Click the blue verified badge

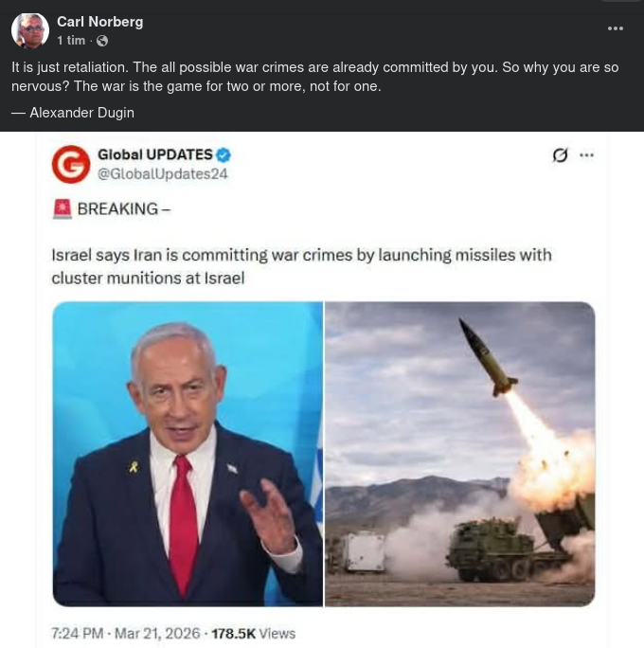click(x=224, y=155)
